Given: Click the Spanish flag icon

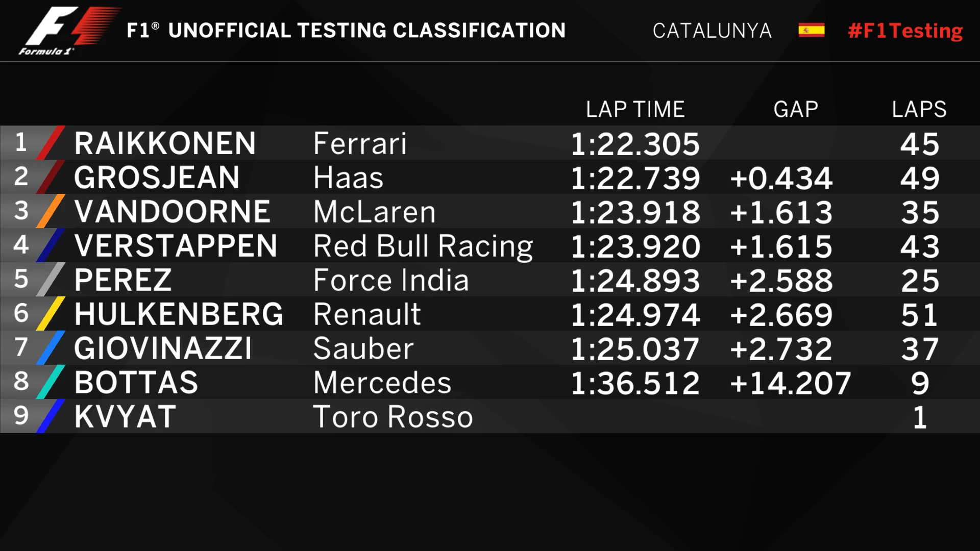Looking at the screenshot, I should pos(811,31).
